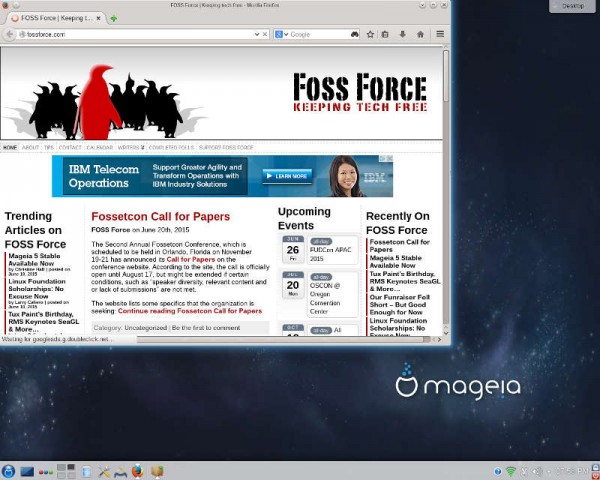Click the IBM ad LEARN MORE button
The height and width of the screenshot is (480, 600).
(x=287, y=176)
